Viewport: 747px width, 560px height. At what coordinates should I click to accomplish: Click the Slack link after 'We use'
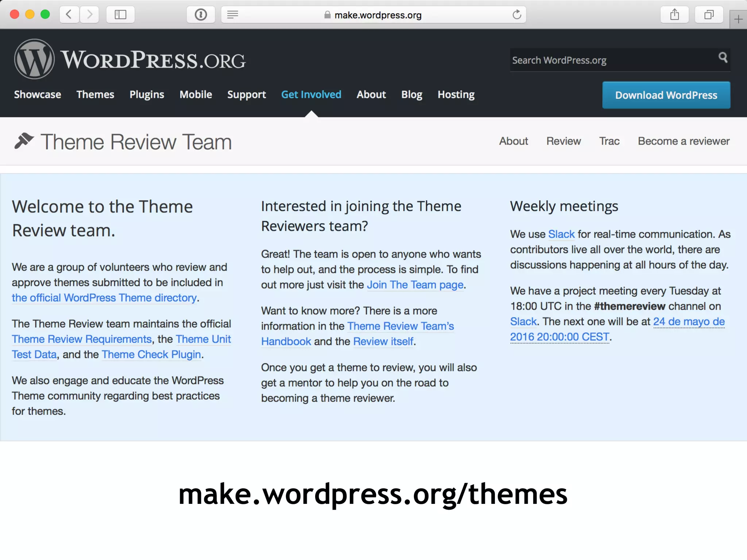pyautogui.click(x=561, y=234)
